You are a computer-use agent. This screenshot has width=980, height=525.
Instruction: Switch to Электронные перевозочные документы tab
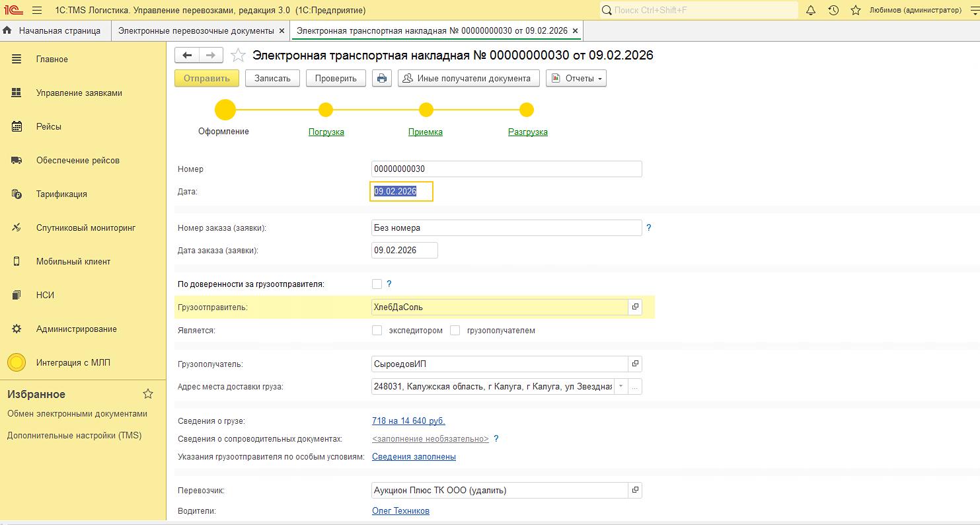pyautogui.click(x=196, y=31)
